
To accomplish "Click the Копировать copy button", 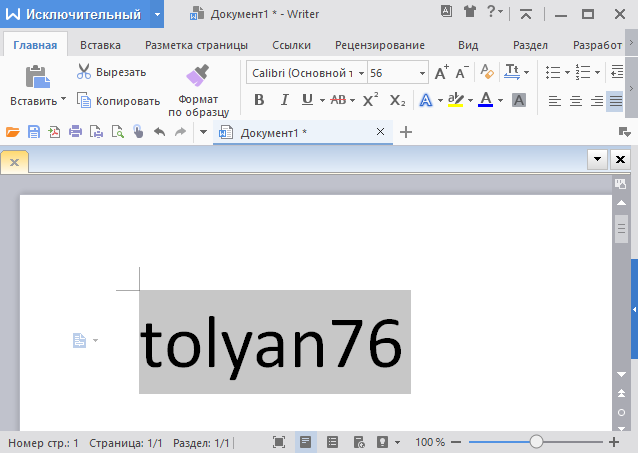I will pos(118,101).
